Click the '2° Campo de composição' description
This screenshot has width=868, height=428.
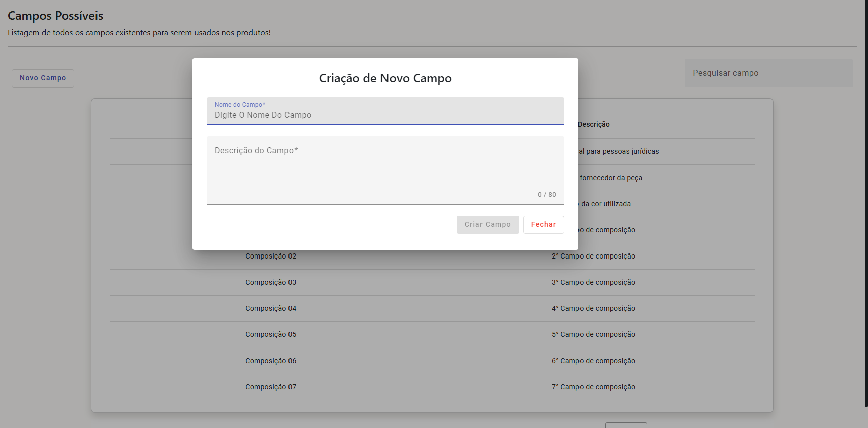593,256
